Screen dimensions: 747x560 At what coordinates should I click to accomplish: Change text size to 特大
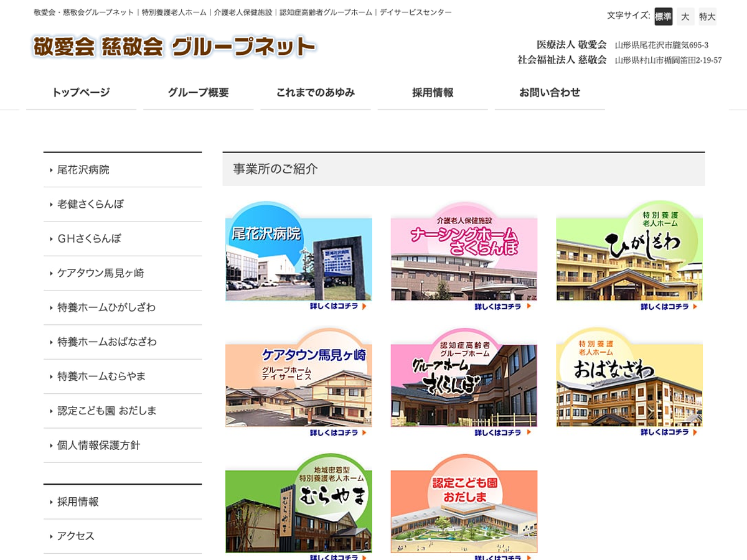pos(707,17)
